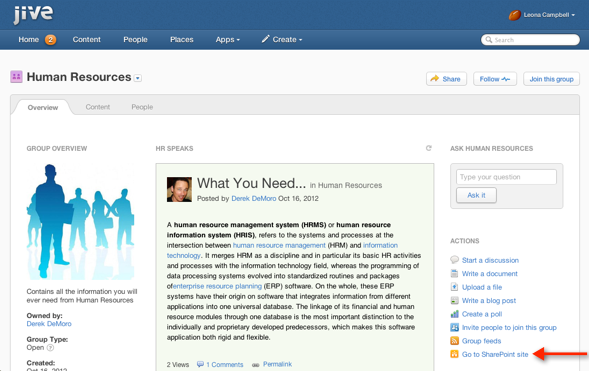
Task: Click the chain-link icon beside Permalink
Action: (255, 365)
